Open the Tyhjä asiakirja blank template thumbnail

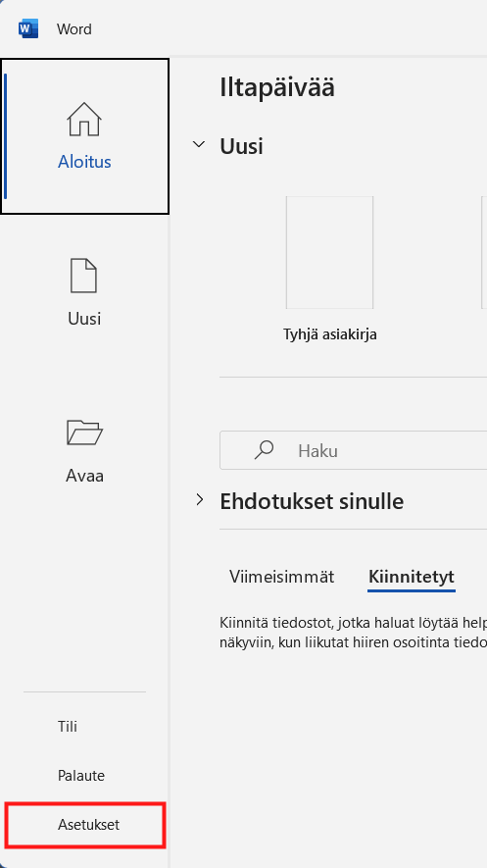point(329,252)
